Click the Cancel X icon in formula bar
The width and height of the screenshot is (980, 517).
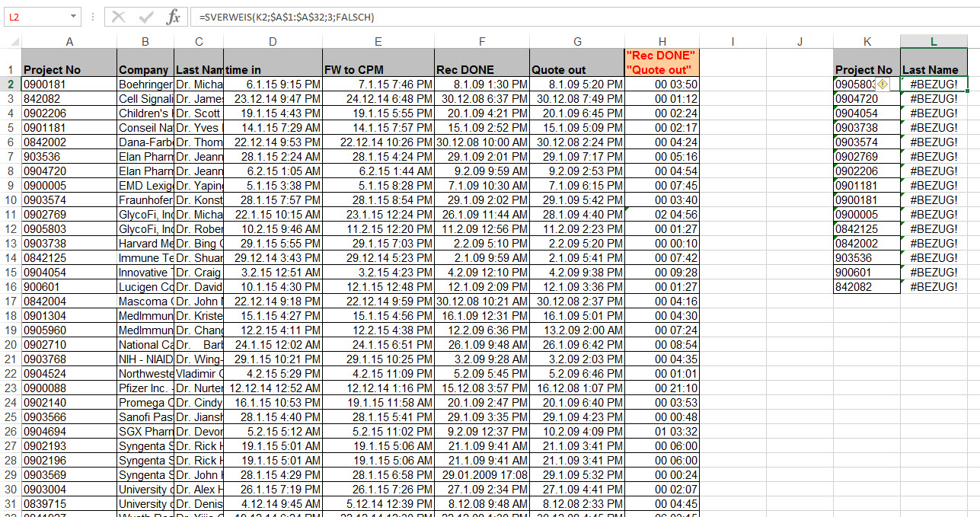(118, 17)
